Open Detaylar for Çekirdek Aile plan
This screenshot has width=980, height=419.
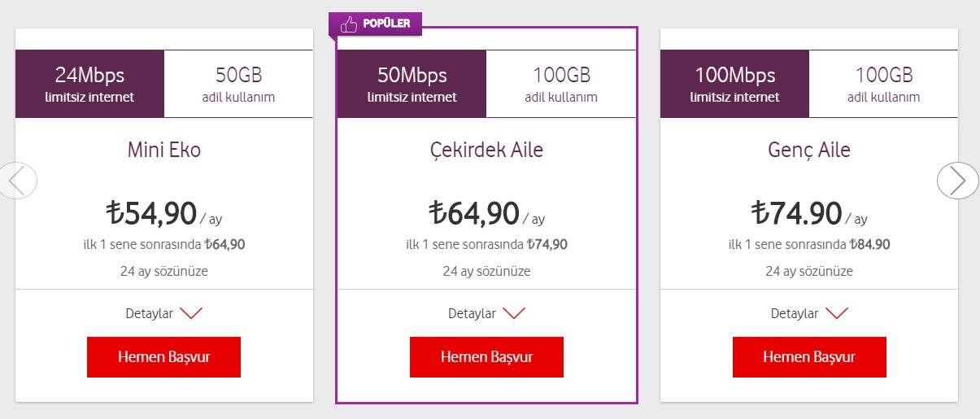click(x=472, y=313)
